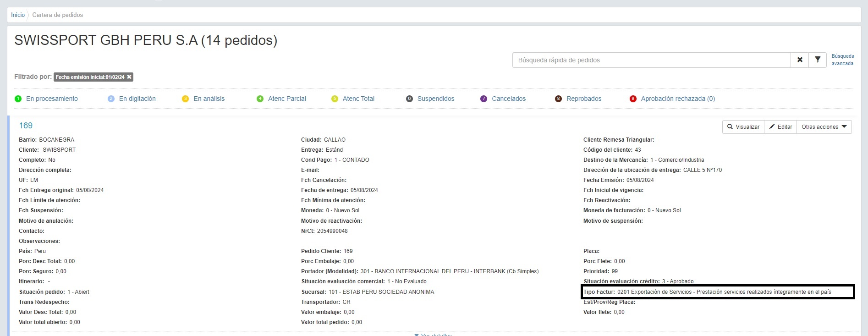The height and width of the screenshot is (336, 868).
Task: Expand the Otras acciones dropdown
Action: pyautogui.click(x=824, y=127)
